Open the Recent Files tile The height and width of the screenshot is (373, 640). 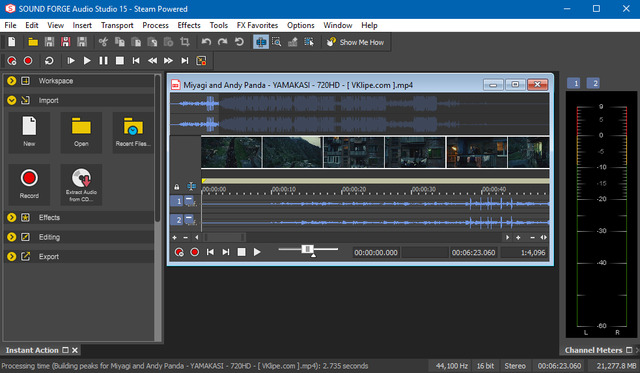tap(133, 133)
